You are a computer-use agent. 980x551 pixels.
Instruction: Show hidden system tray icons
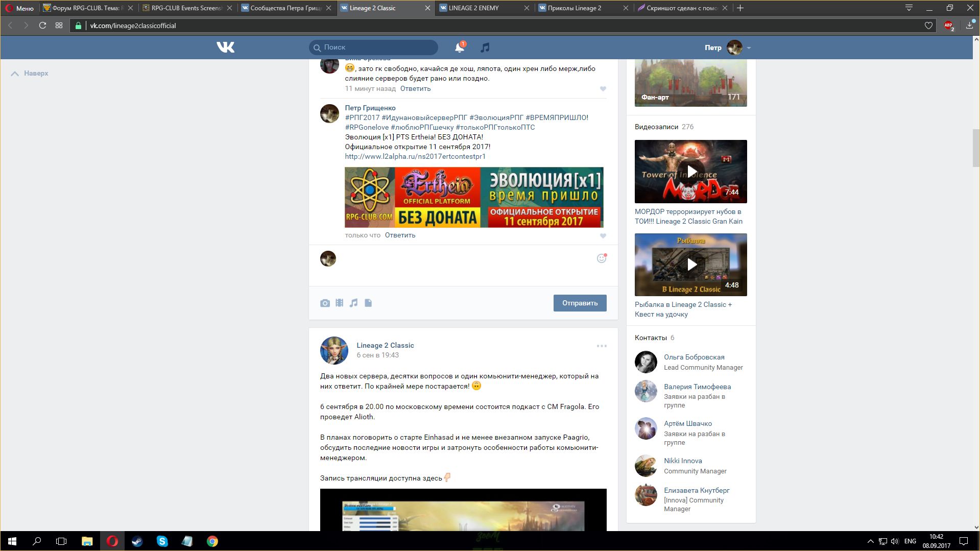(870, 541)
